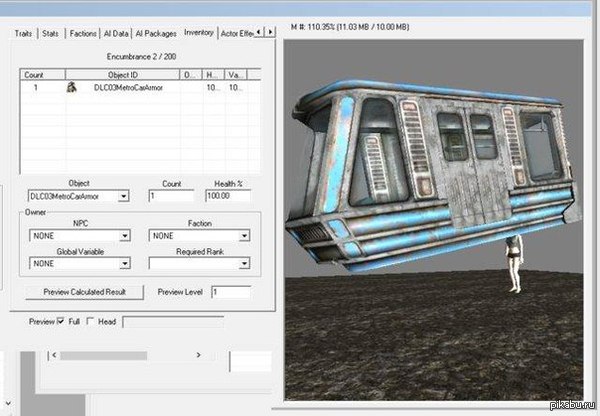
Task: Select the AI Data tab
Action: (116, 34)
